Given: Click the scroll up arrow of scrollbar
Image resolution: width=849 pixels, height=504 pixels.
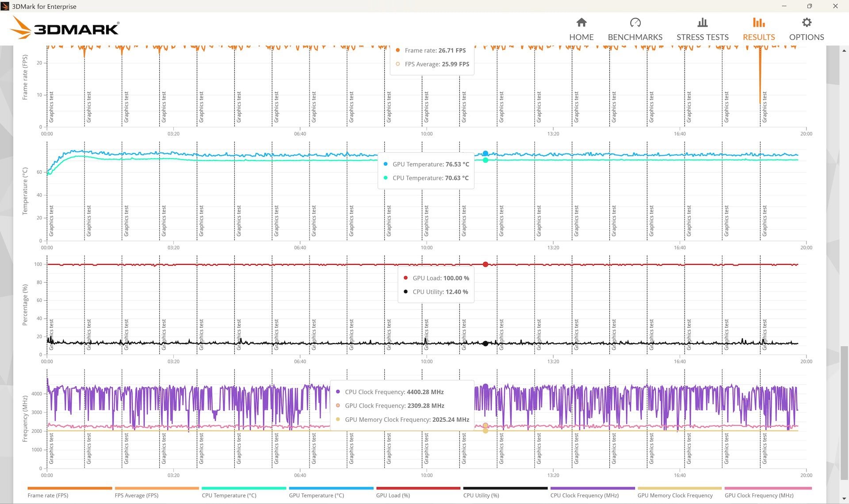Looking at the screenshot, I should point(844,51).
